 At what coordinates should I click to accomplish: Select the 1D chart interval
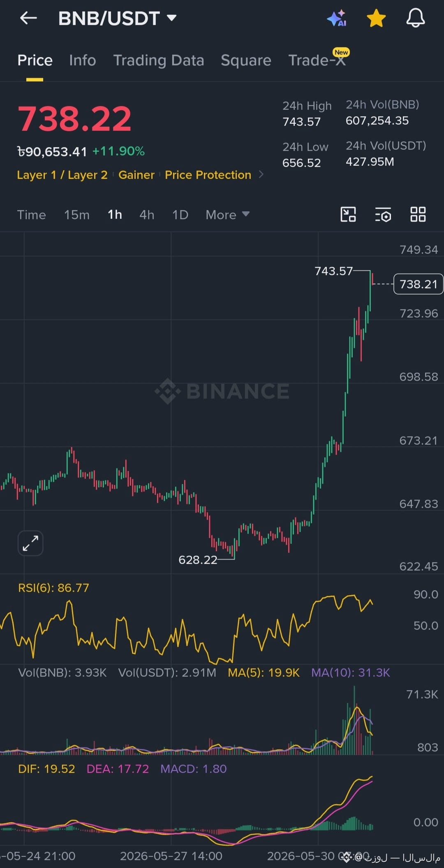tap(180, 215)
